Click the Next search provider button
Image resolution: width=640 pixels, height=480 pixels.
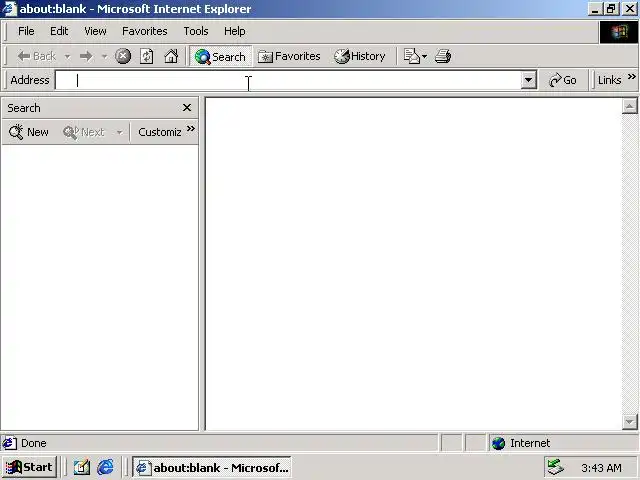coord(84,132)
